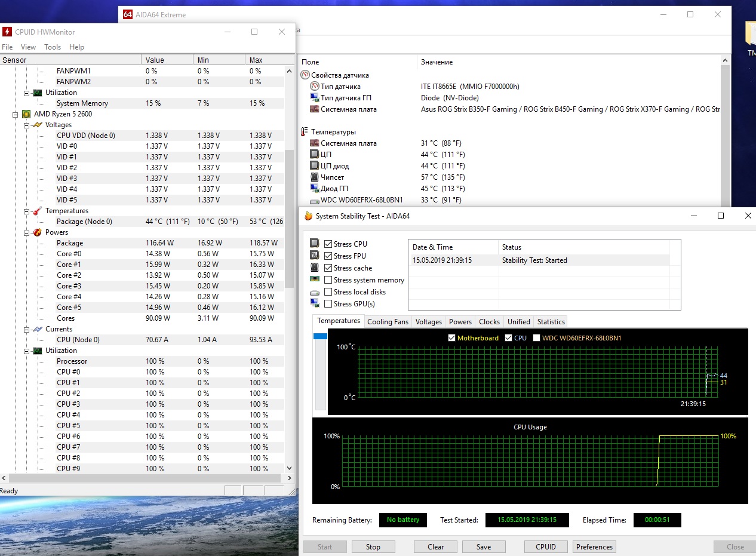Collapse the AMD Ryzen 5 2600 tree node
Viewport: 756px width, 556px height.
click(x=16, y=114)
